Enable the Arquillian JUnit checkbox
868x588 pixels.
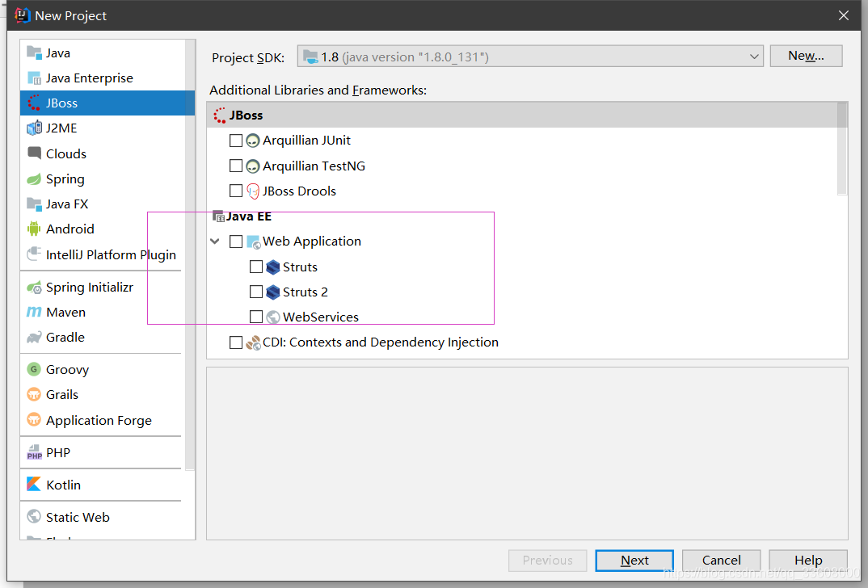click(x=236, y=141)
